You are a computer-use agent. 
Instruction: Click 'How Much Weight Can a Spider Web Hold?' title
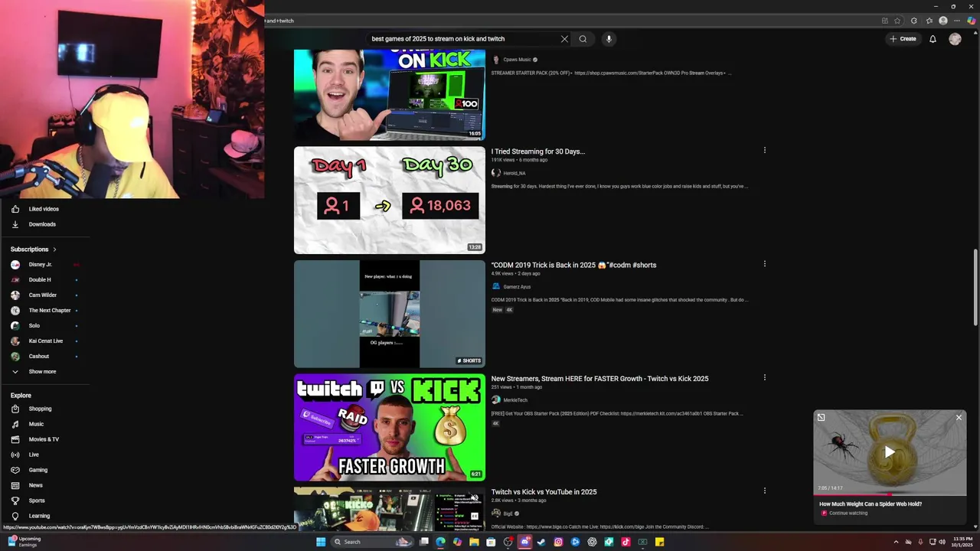pos(871,504)
